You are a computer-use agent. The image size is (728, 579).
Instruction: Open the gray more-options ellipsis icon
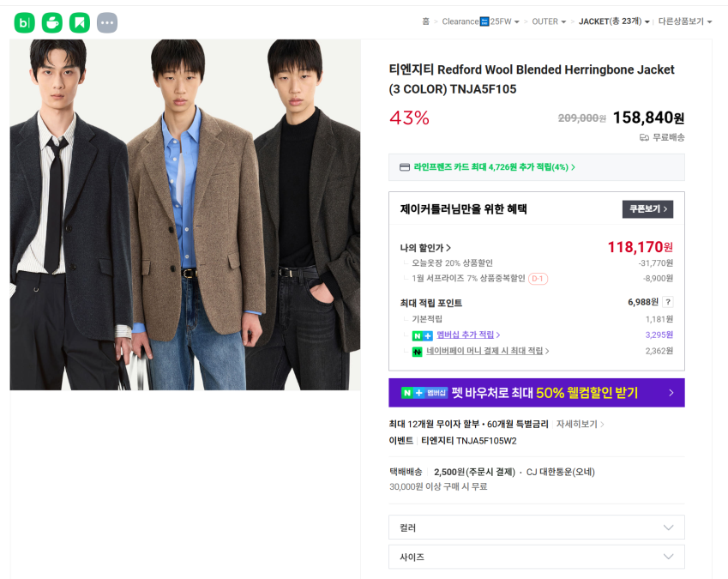tap(107, 23)
